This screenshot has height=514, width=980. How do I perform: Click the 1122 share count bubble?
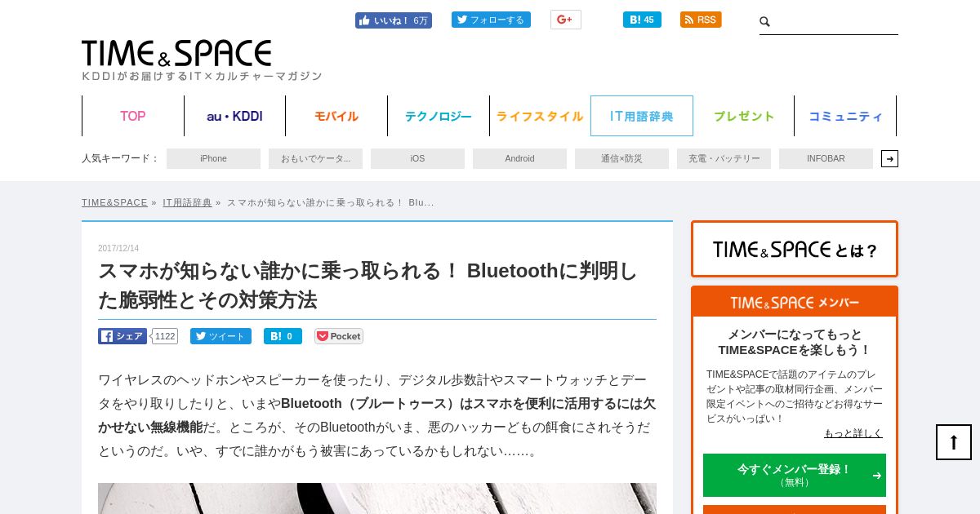pyautogui.click(x=165, y=336)
